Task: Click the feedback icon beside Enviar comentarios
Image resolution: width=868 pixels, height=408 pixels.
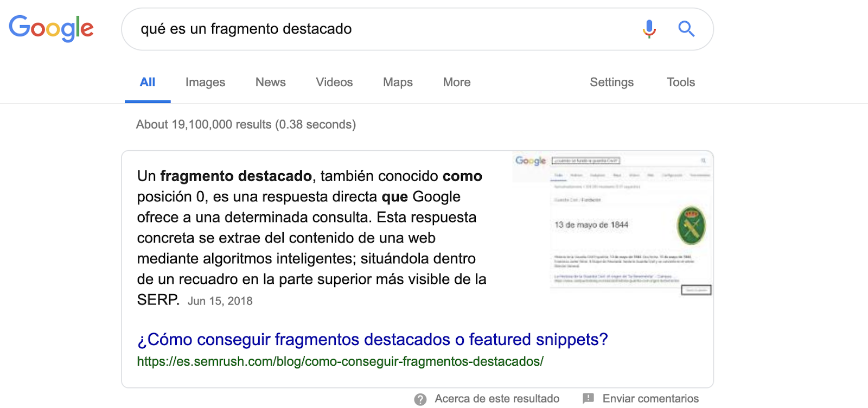Action: point(588,399)
